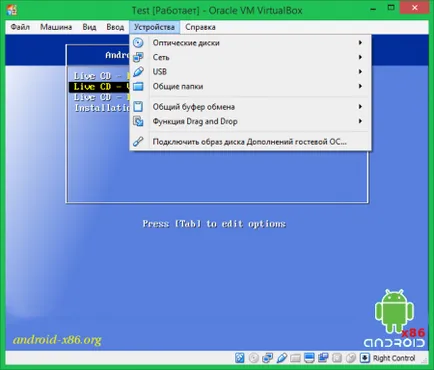
Task: Close the VirtualBox window
Action: (x=415, y=8)
